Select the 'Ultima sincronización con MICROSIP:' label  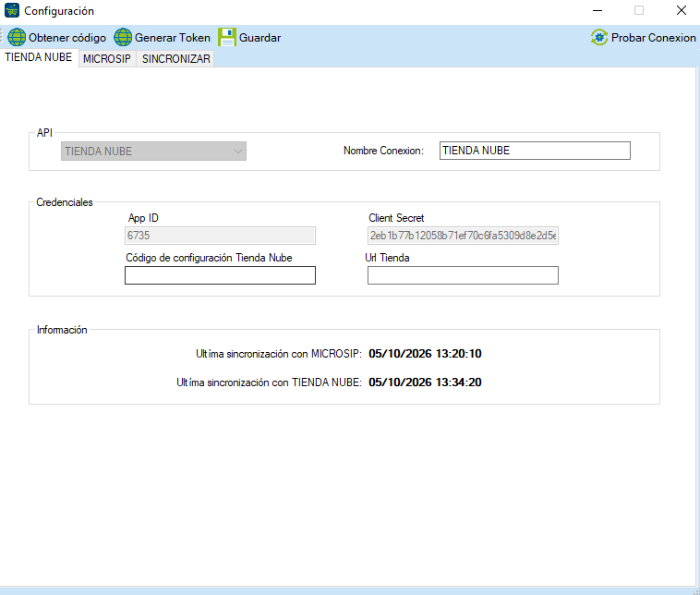(279, 354)
